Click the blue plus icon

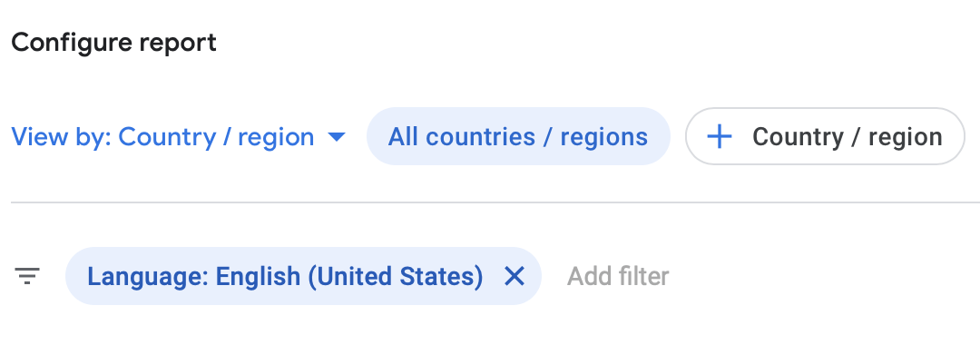[720, 136]
